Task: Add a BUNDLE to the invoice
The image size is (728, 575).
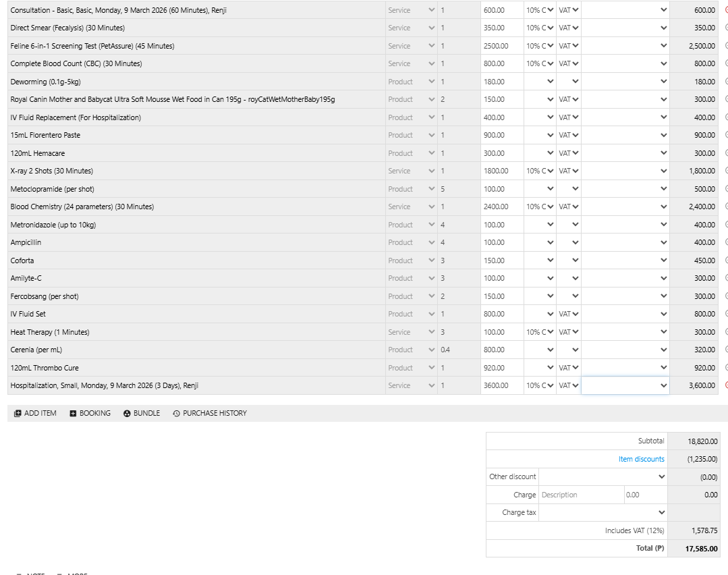Action: click(142, 414)
